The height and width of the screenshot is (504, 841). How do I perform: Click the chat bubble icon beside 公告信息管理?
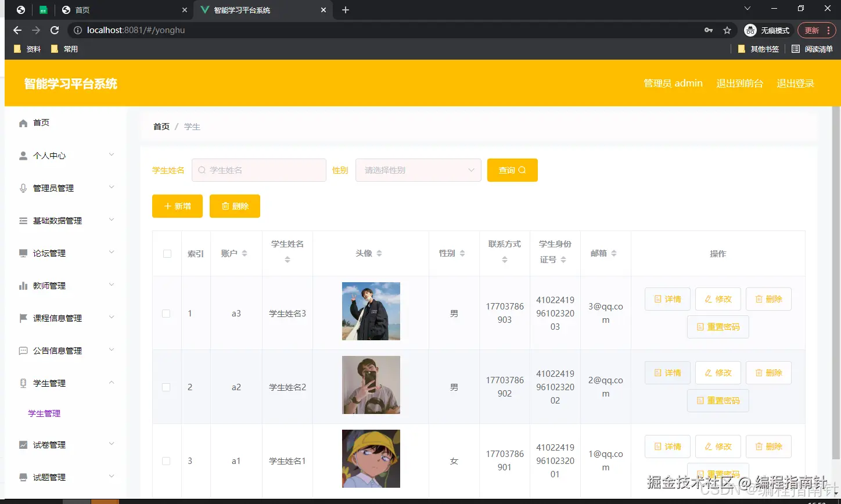pos(23,351)
